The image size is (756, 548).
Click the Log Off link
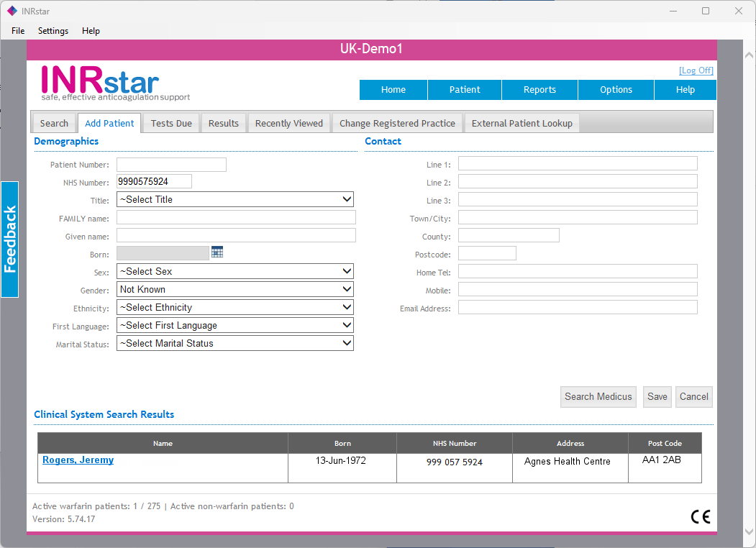[696, 70]
